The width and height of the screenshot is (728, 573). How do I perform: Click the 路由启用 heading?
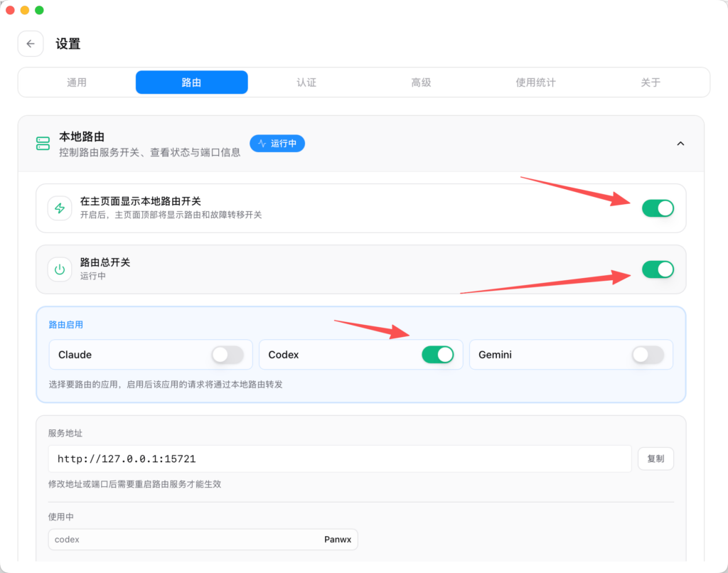[66, 325]
